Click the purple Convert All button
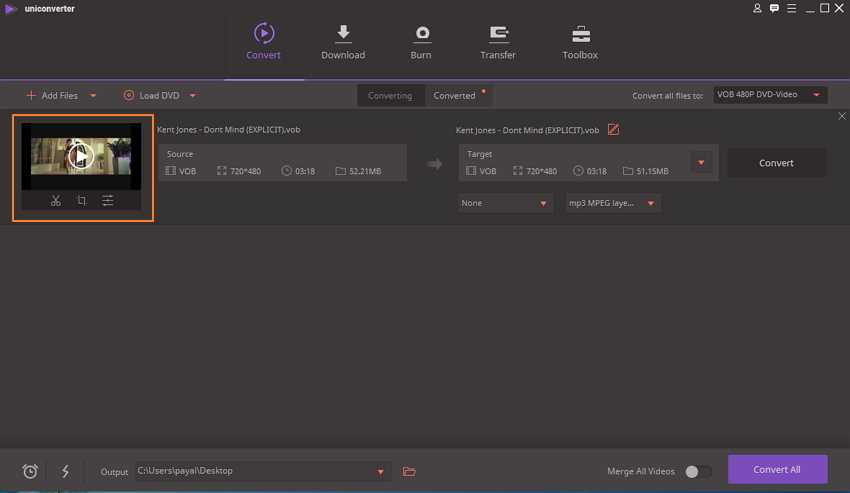The width and height of the screenshot is (850, 493). [x=777, y=469]
